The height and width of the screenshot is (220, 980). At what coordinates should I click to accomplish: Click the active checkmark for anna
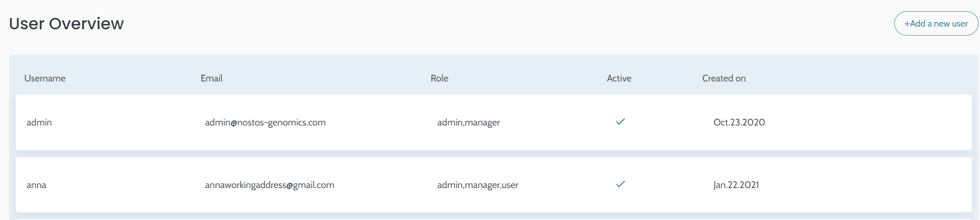(620, 184)
